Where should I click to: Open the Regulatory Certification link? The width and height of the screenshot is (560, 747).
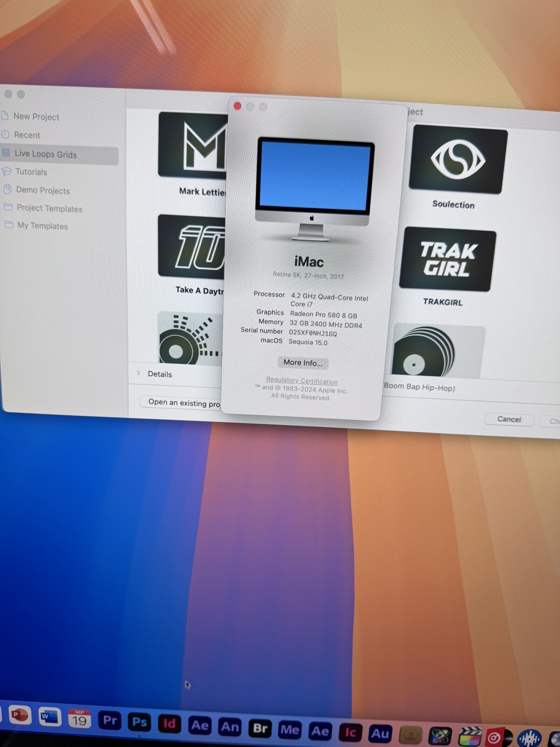pyautogui.click(x=302, y=381)
